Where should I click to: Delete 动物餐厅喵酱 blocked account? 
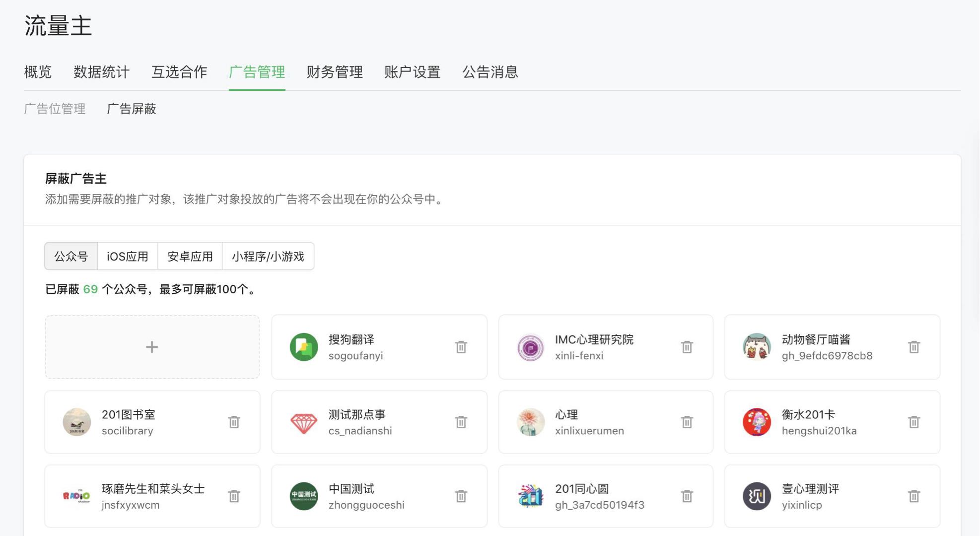click(x=914, y=347)
